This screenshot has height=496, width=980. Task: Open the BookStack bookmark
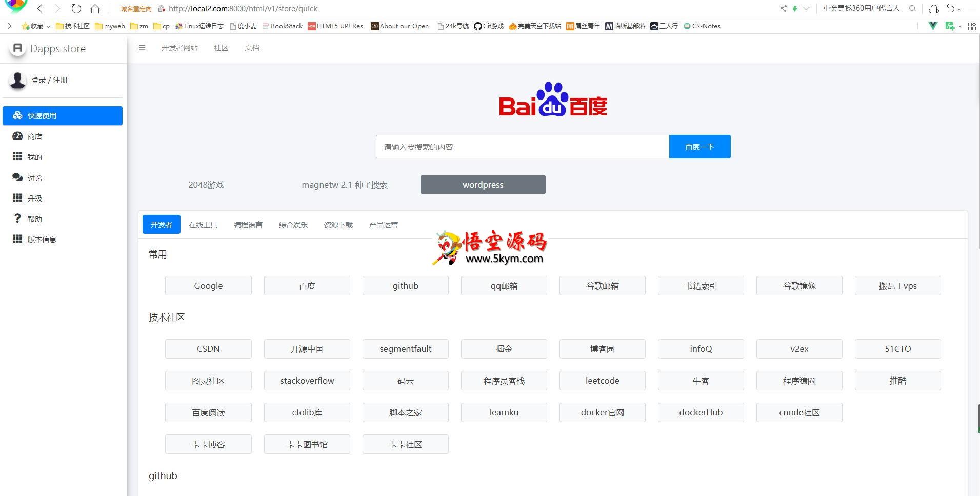pyautogui.click(x=283, y=26)
